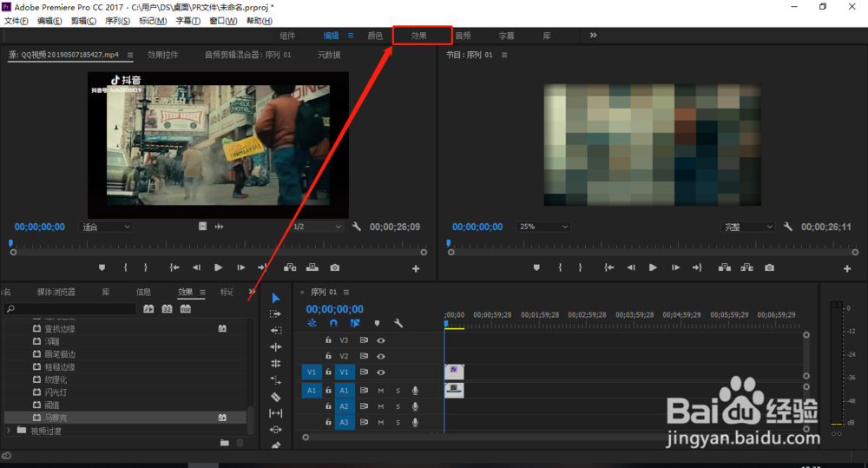Toggle nest sequence insert mode

312,323
